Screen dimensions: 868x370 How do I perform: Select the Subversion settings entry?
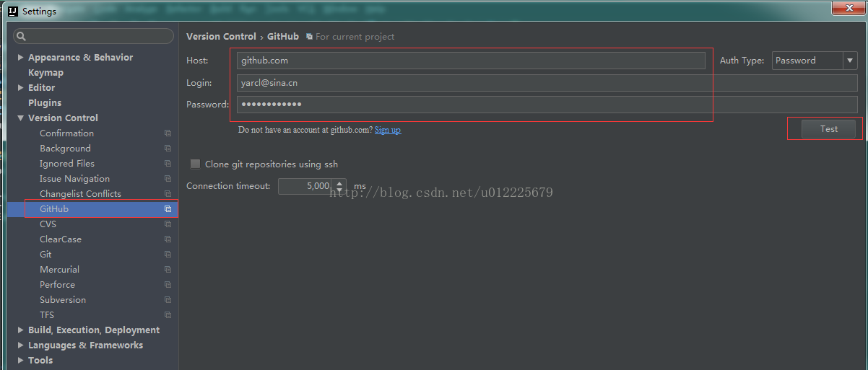pos(63,300)
